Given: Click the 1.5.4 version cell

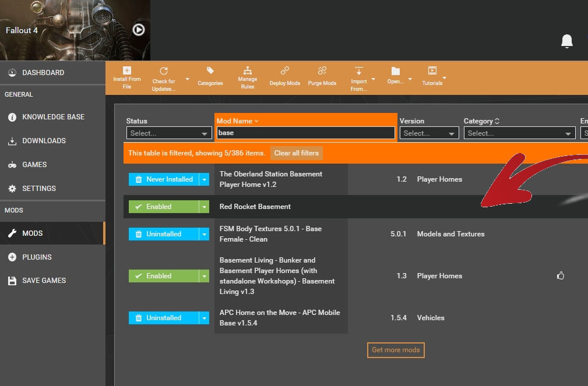Looking at the screenshot, I should pos(398,318).
